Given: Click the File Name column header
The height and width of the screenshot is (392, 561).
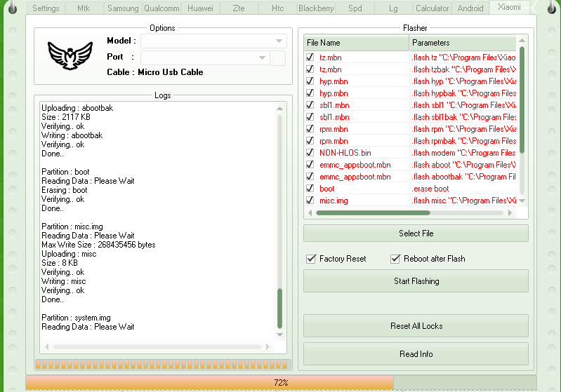Looking at the screenshot, I should (x=357, y=43).
